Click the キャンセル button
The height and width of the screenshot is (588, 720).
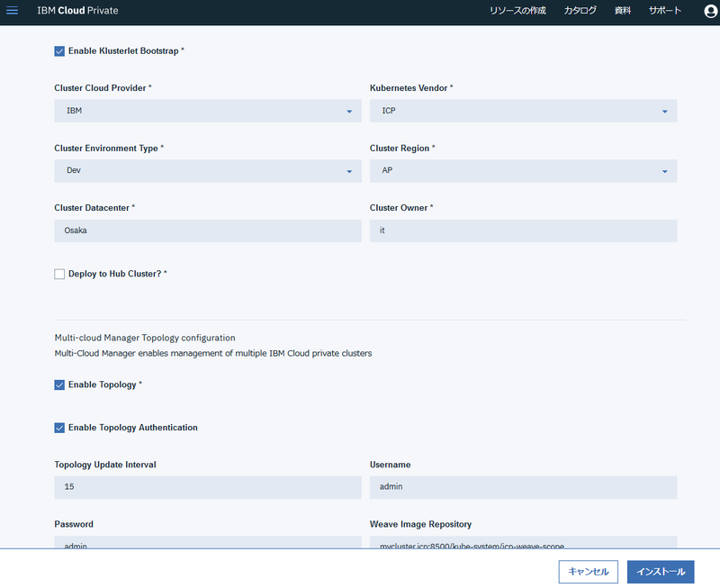[589, 572]
